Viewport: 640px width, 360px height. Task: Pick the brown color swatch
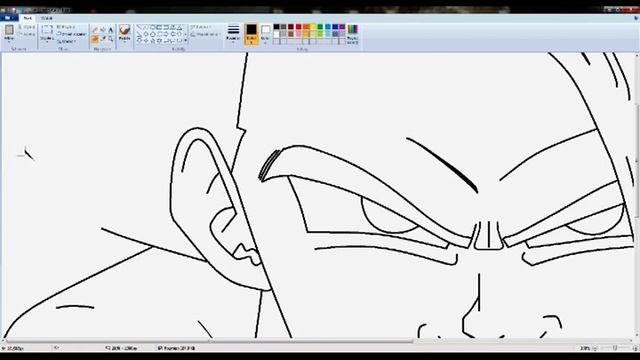pos(291,34)
